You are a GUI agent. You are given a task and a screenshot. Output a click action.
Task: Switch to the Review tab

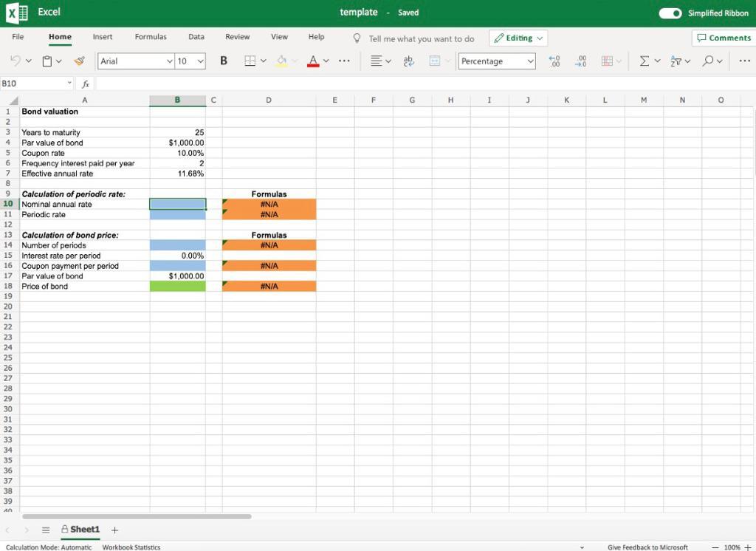point(237,37)
